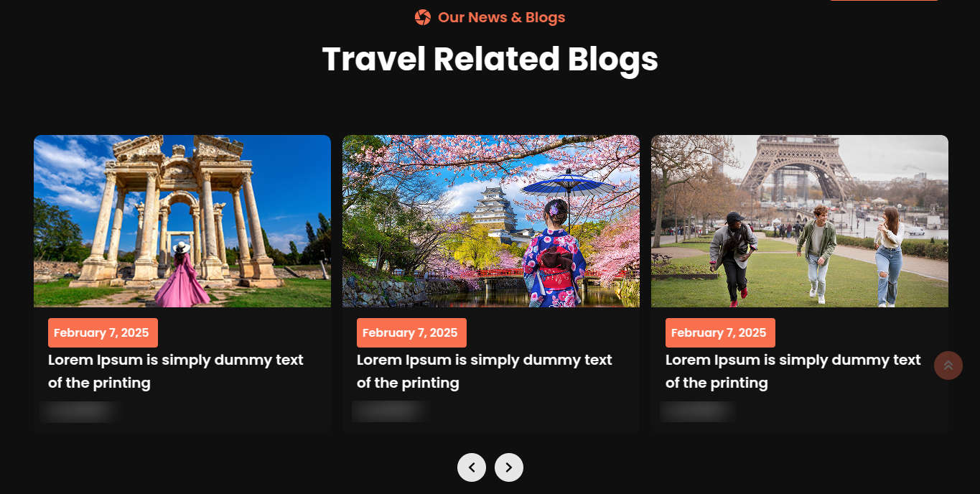Open the Japanese castle cherry blossom image

tap(491, 221)
